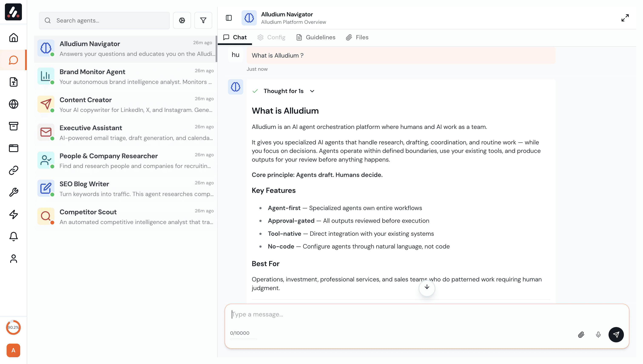Open the lightning bolt sidebar icon
Screen dimensions: 643x364
[x=14, y=214]
